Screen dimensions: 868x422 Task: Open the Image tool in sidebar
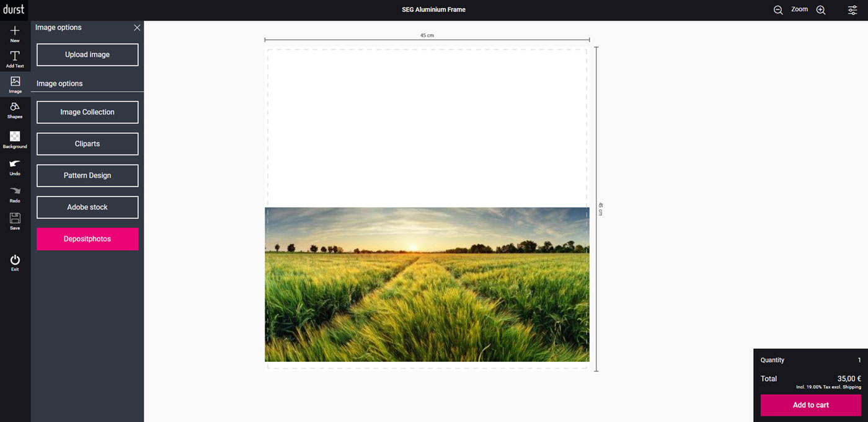pos(15,84)
